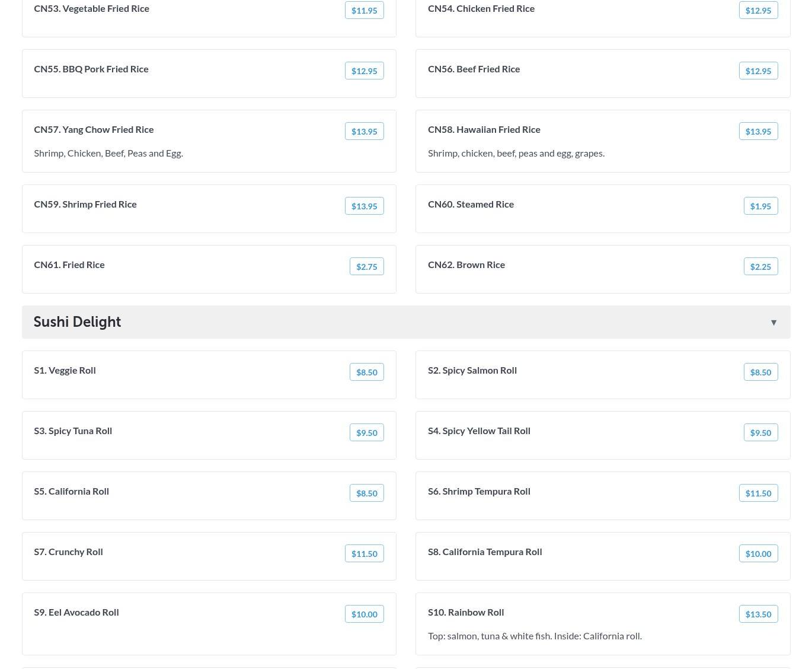Open S1. Veggie Roll item
Screen dimensions: 812x669
pyautogui.click(x=209, y=375)
